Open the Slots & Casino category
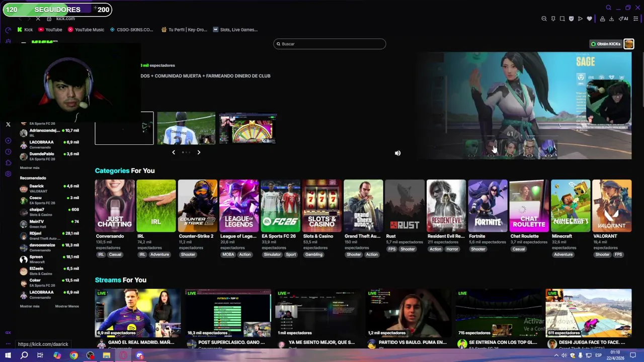 tap(322, 206)
